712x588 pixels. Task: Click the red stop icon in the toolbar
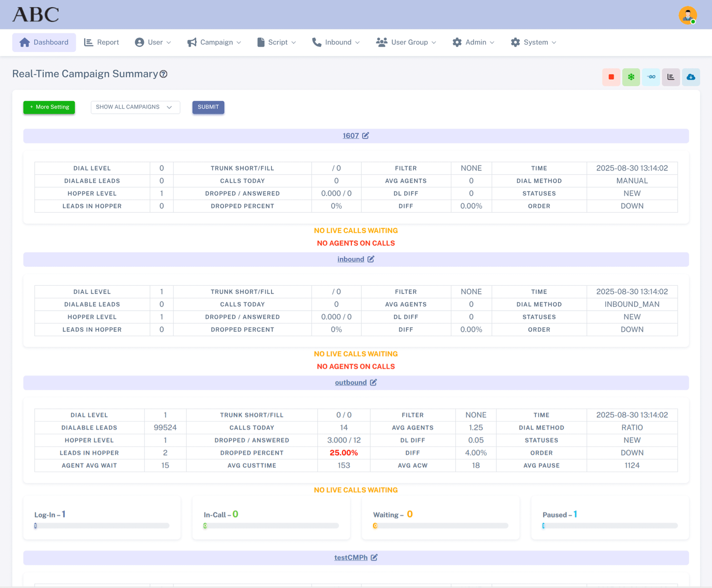[611, 77]
